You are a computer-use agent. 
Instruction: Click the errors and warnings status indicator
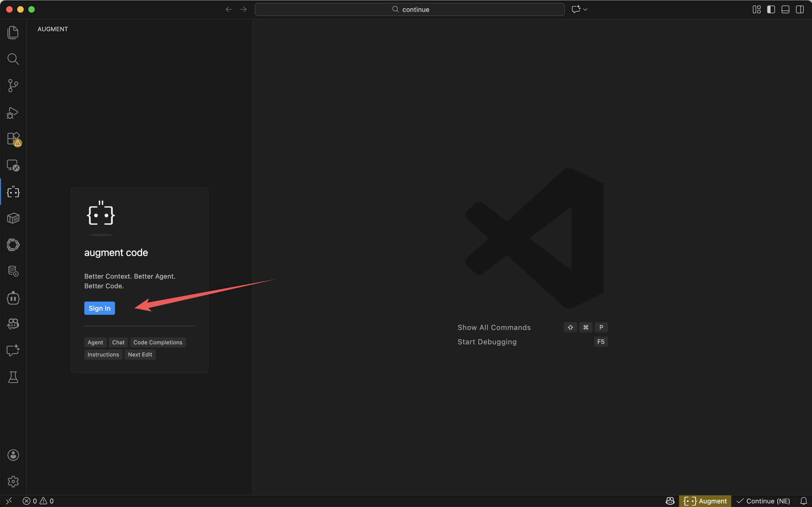38,501
